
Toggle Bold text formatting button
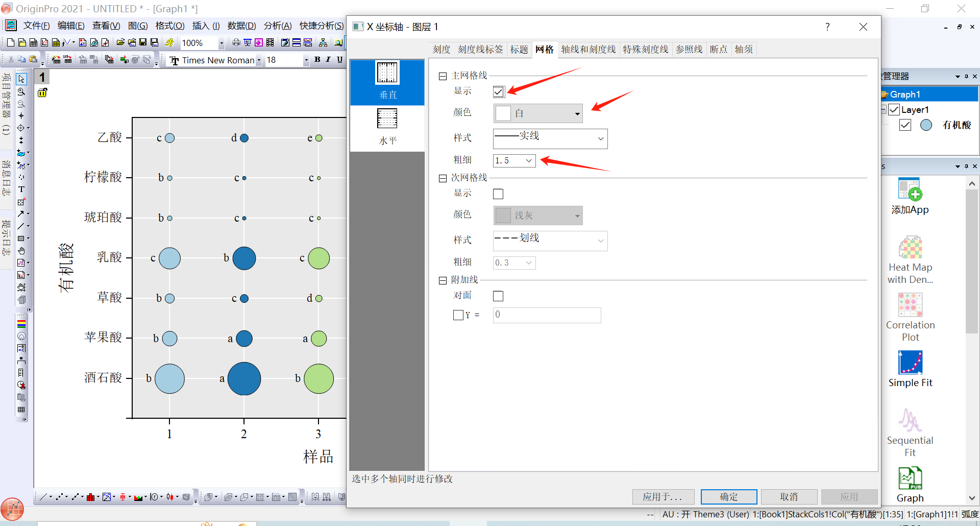tap(317, 60)
